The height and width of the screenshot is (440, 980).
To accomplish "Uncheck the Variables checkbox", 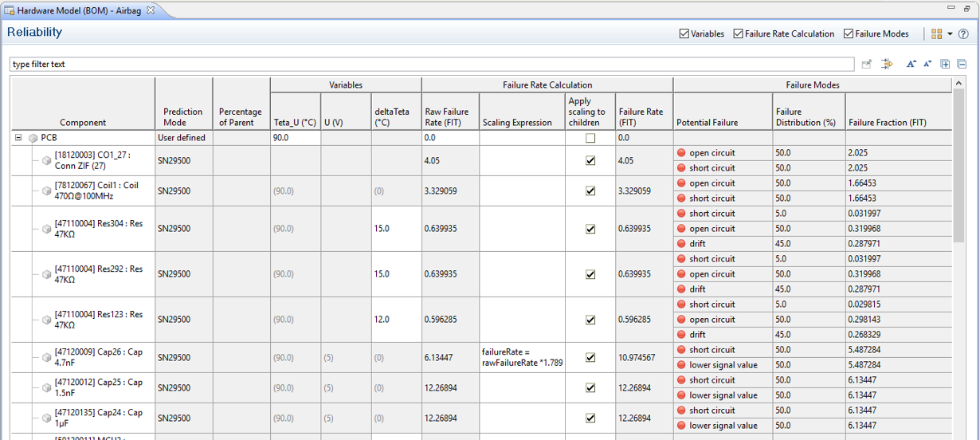I will pos(684,34).
